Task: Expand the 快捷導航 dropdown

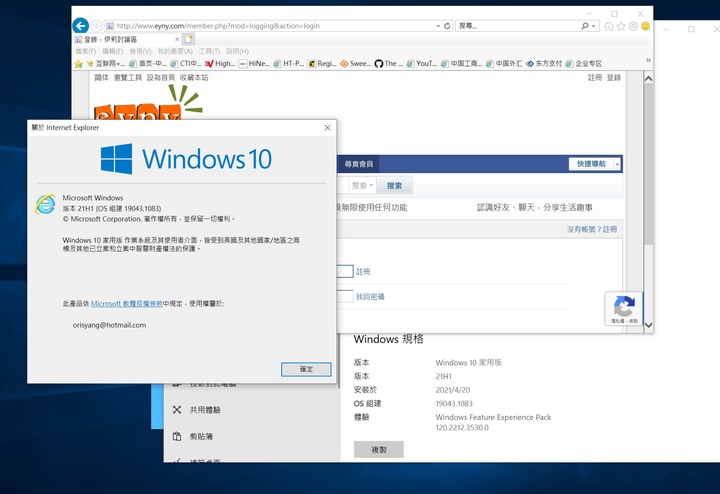Action: 617,164
